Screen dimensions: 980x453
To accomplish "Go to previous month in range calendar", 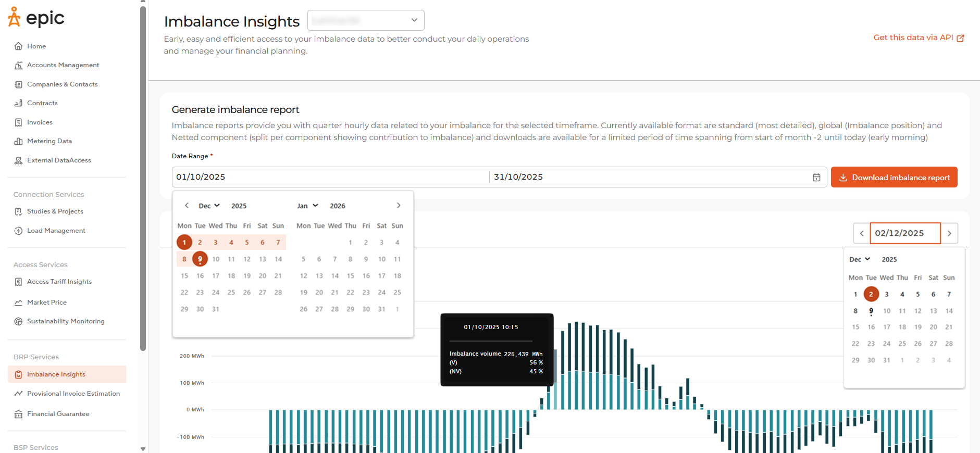I will pos(187,206).
